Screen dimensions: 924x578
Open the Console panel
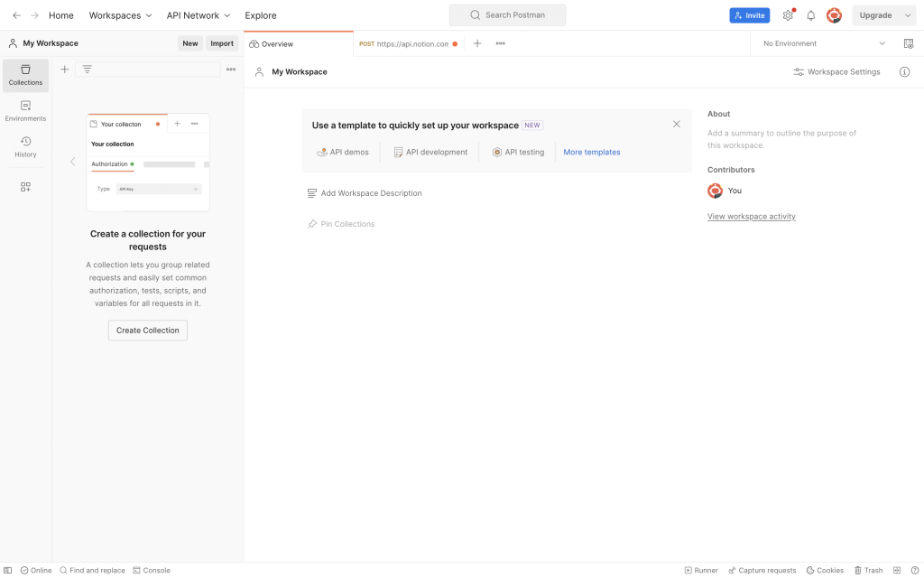(152, 571)
